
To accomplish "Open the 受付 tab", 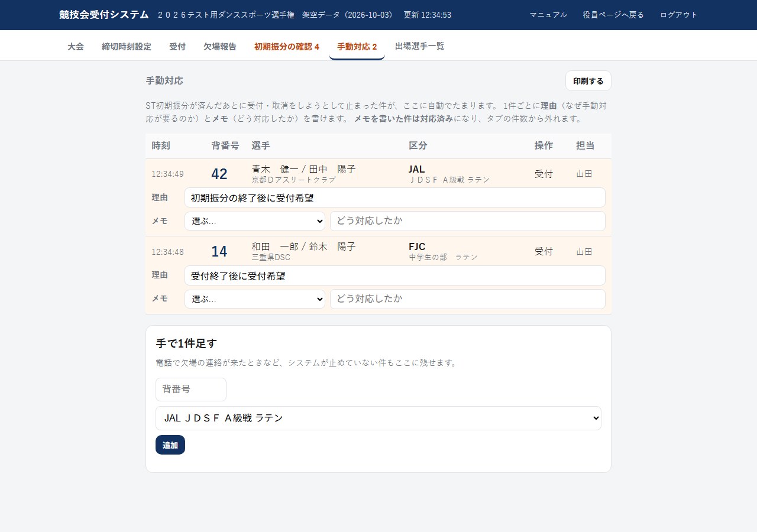I will 177,46.
